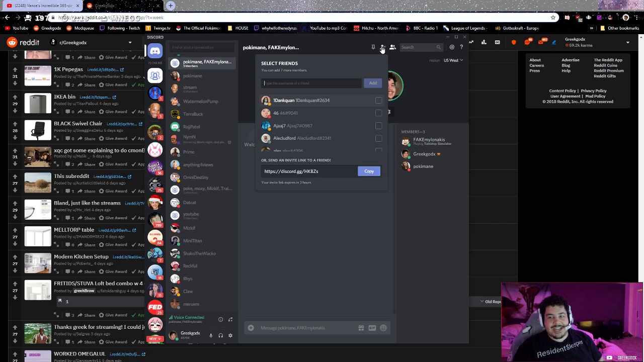Open the Privacy Policy link on reddit
The height and width of the screenshot is (362, 644).
[594, 91]
